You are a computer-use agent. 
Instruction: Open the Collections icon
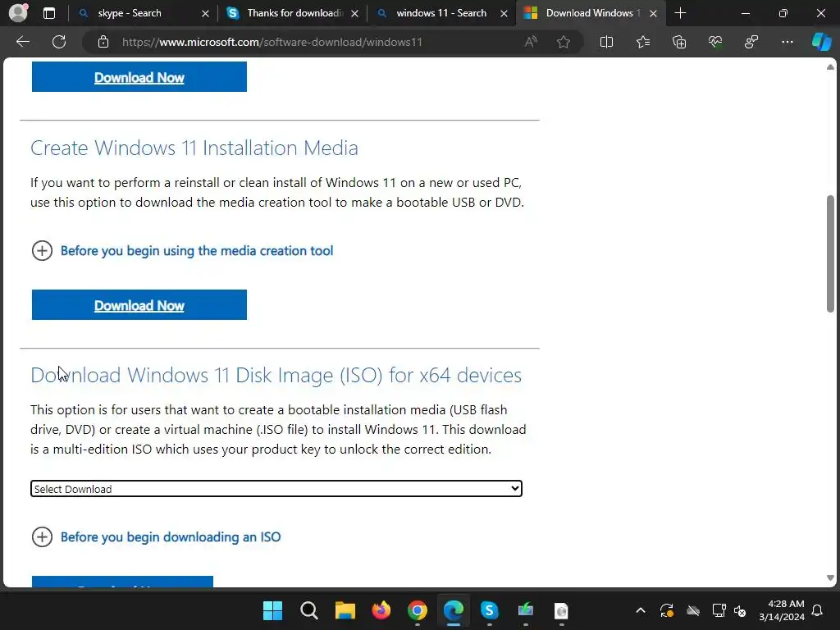coord(678,42)
